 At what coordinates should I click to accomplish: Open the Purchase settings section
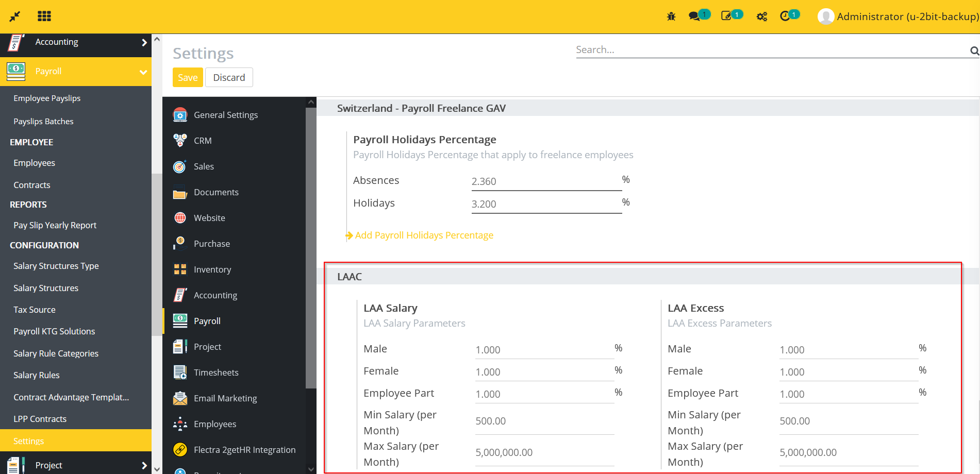212,243
